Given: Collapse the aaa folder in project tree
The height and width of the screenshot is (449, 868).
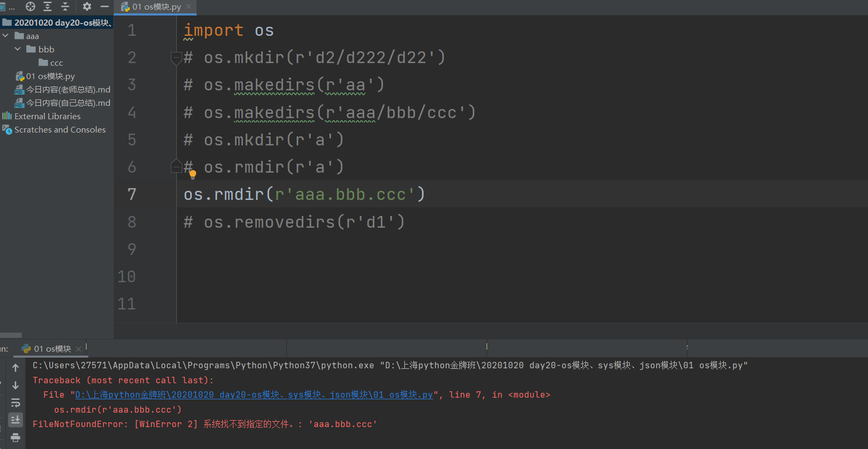Looking at the screenshot, I should point(5,36).
